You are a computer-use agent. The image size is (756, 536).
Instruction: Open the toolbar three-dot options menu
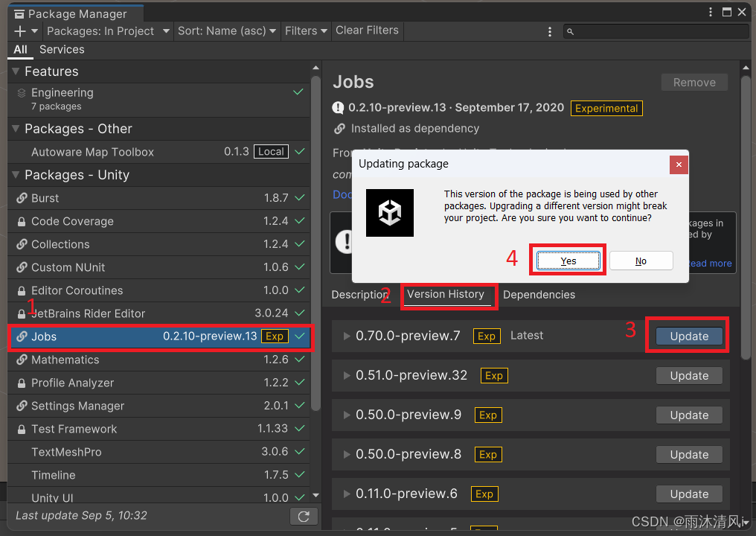click(x=550, y=32)
